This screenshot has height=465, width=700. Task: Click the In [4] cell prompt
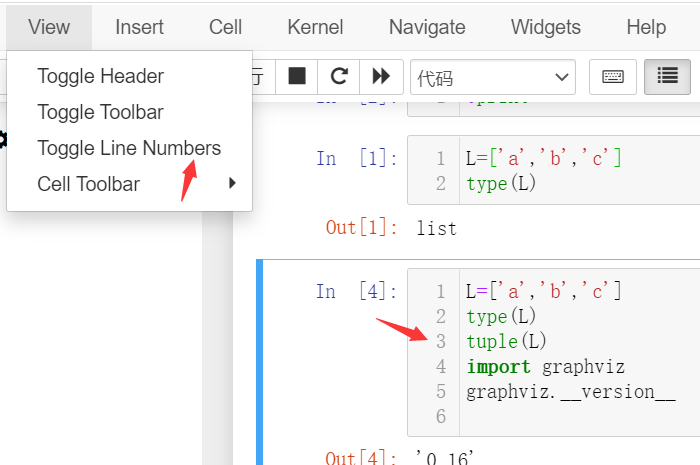pos(357,291)
